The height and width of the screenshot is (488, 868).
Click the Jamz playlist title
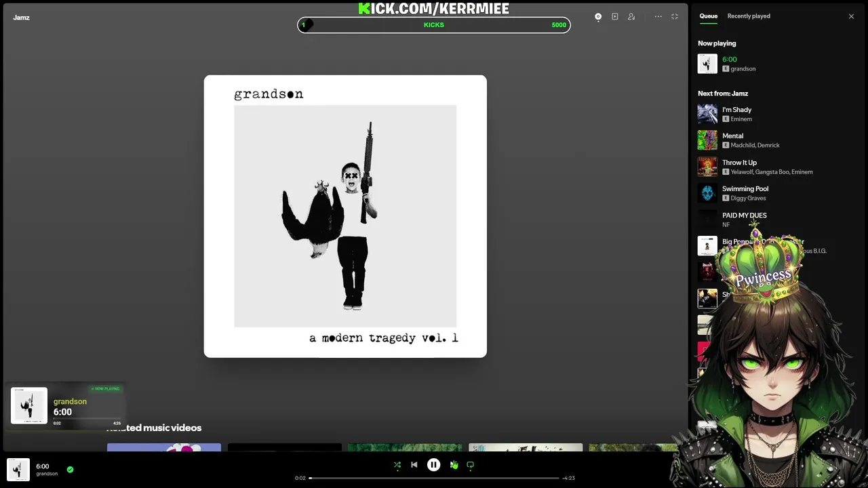[x=21, y=18]
